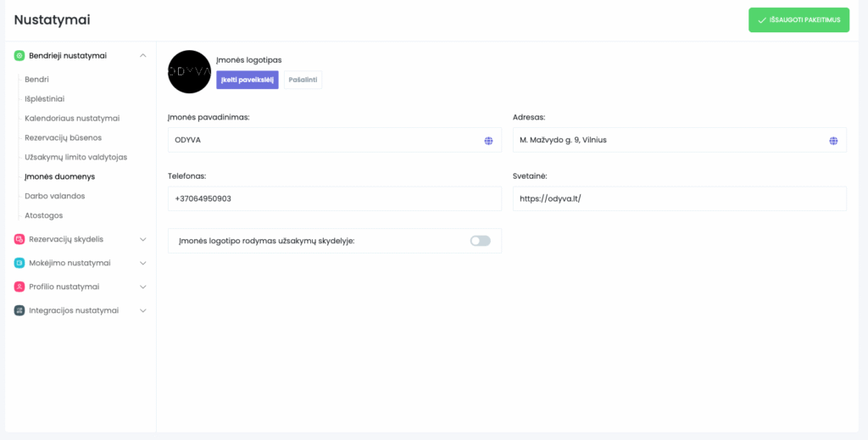The width and height of the screenshot is (868, 440).
Task: Click the Bendrieji nustatymai green icon
Action: pyautogui.click(x=19, y=56)
